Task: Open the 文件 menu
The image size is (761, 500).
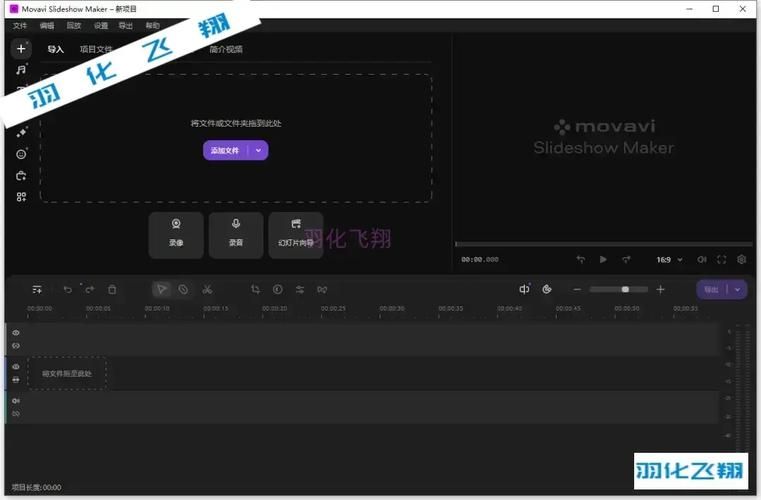Action: click(x=20, y=25)
